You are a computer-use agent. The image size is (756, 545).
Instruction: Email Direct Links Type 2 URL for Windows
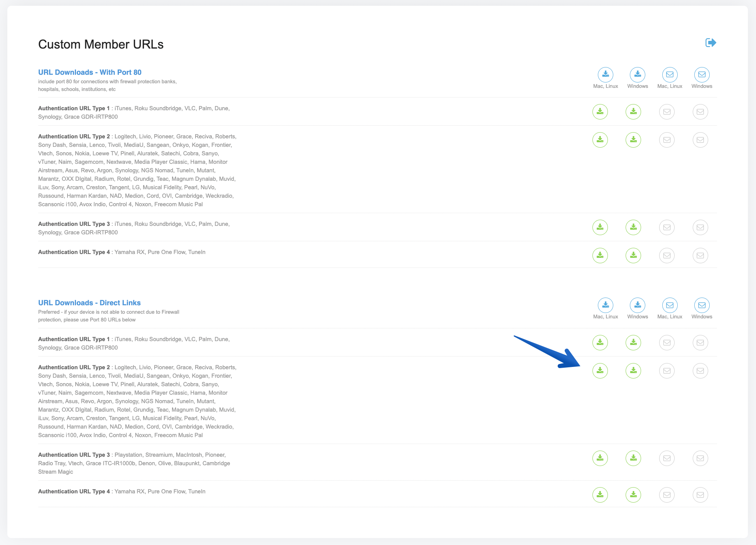coord(700,371)
